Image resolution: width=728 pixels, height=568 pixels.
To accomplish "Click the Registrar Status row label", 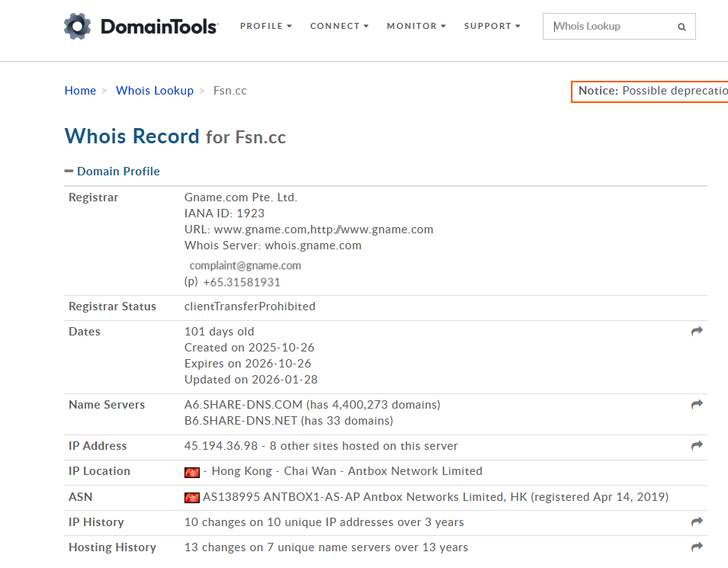I will tap(112, 306).
